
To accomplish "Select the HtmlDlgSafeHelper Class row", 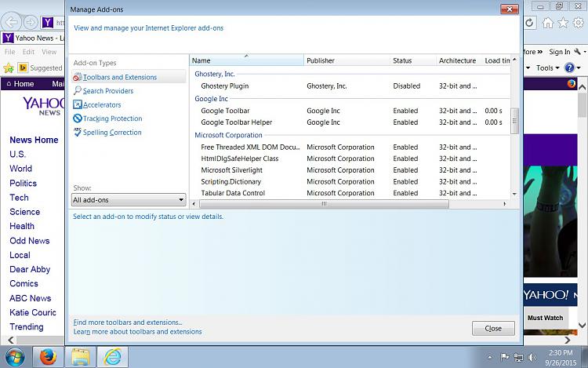I will coord(350,158).
